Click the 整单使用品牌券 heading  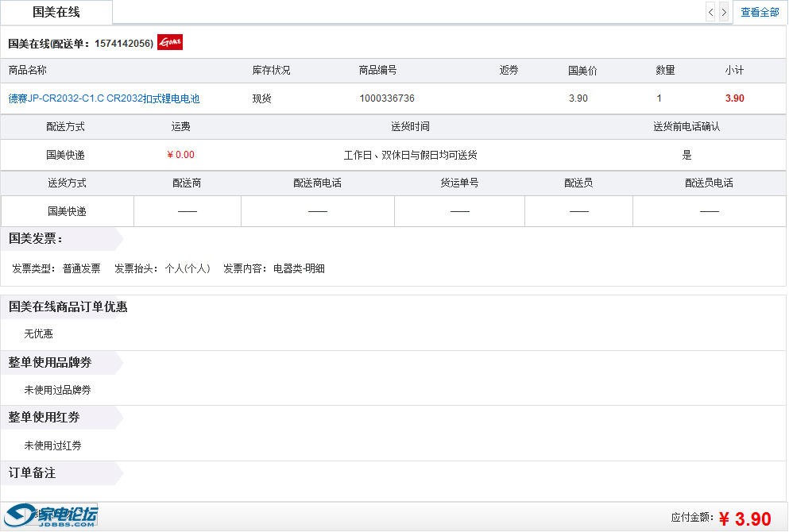tap(50, 363)
